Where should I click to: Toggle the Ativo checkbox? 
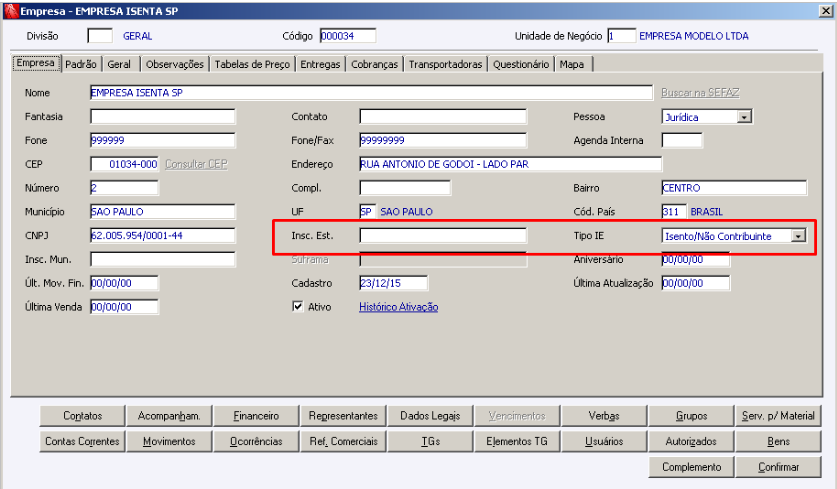click(x=297, y=306)
